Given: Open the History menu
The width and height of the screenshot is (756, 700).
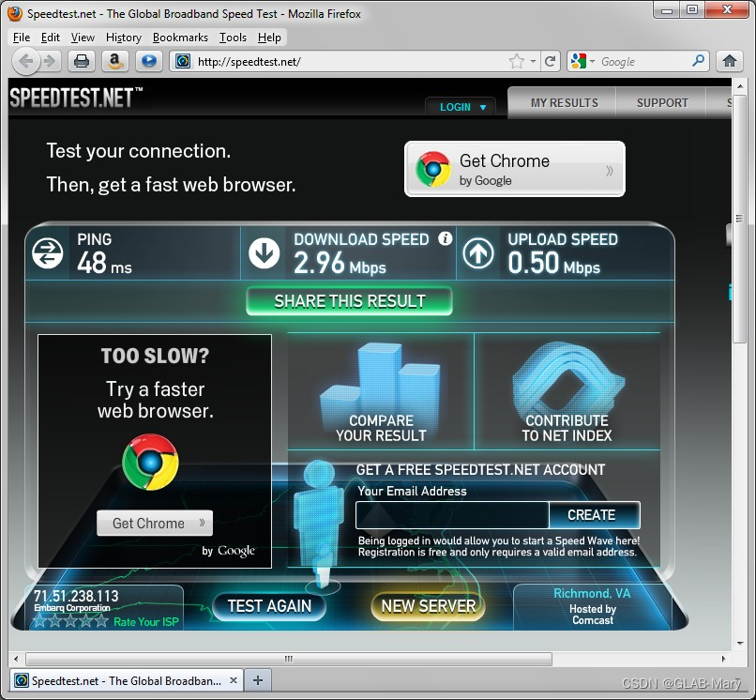Looking at the screenshot, I should click(124, 38).
